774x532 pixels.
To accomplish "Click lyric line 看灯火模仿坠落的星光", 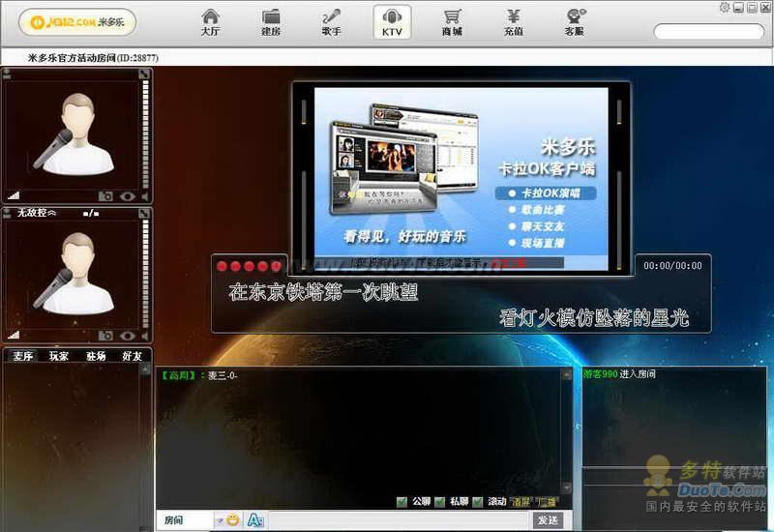I will [x=594, y=318].
